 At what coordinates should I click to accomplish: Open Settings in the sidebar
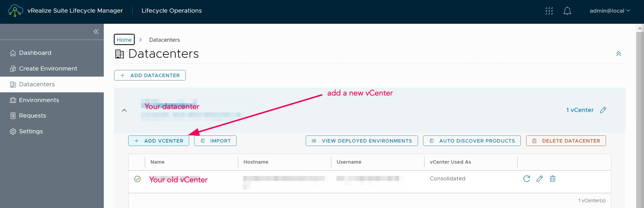[31, 131]
